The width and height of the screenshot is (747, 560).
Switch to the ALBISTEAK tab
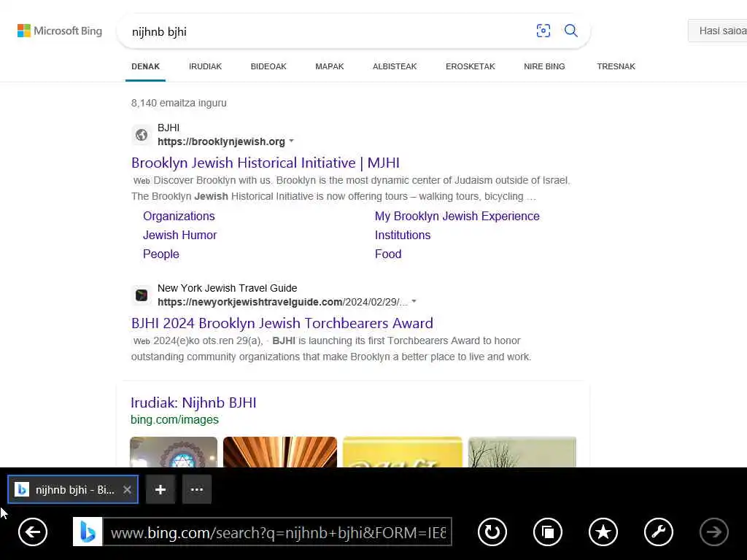click(x=395, y=66)
